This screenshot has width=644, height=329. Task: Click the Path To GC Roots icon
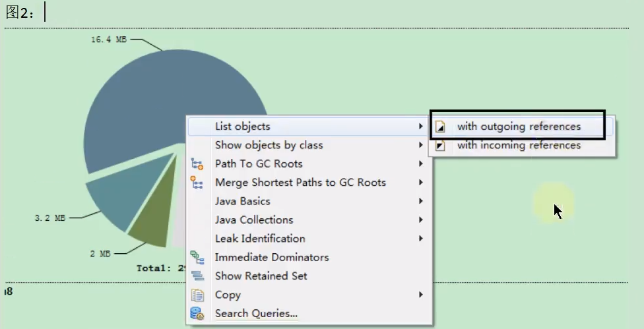[197, 164]
